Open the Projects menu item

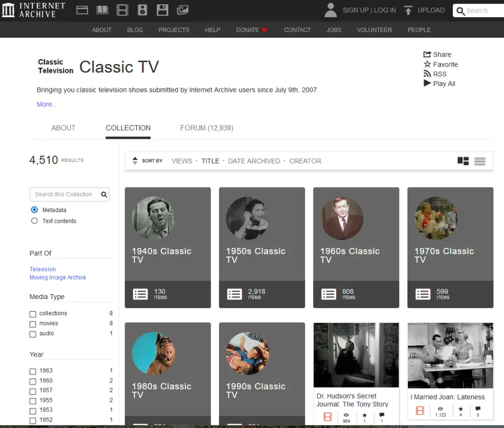click(174, 30)
